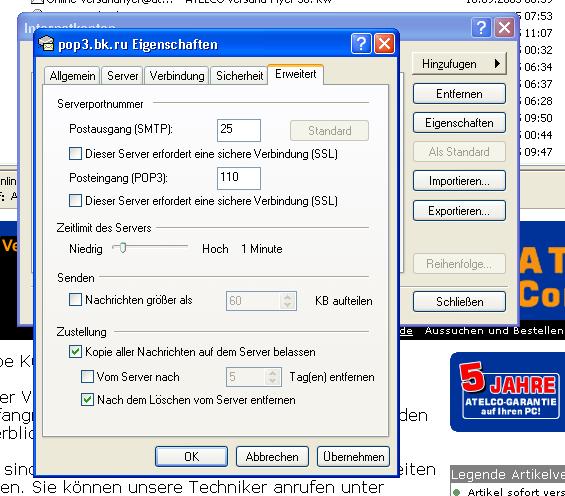Viewport: 565px width, 496px height.
Task: Click Entfernen in Internetkonten window
Action: click(x=459, y=94)
